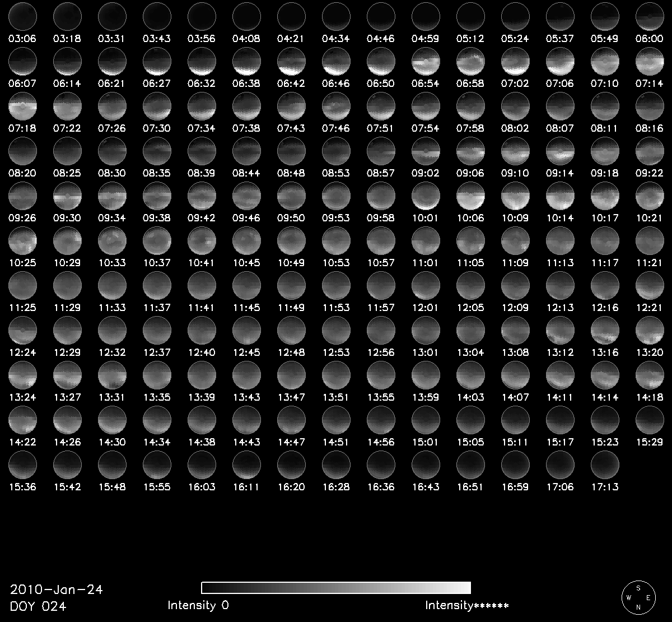
Task: Click the disk image labeled 17:13
Action: (x=605, y=465)
